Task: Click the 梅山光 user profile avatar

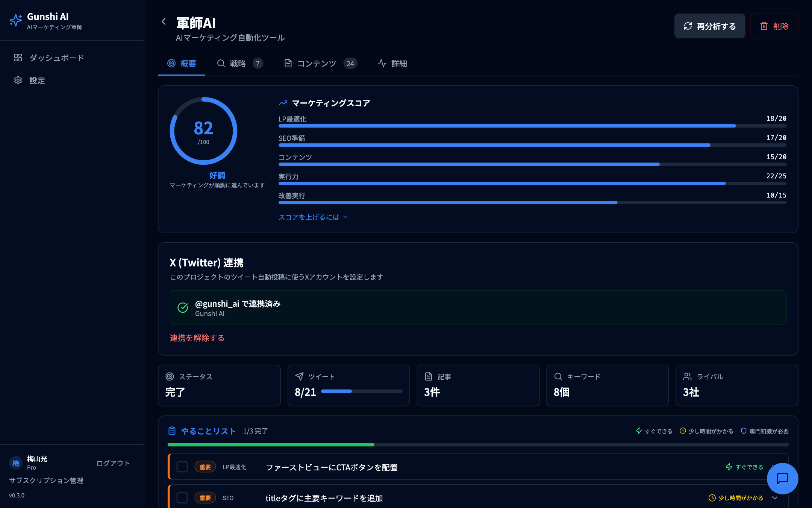Action: (x=16, y=463)
